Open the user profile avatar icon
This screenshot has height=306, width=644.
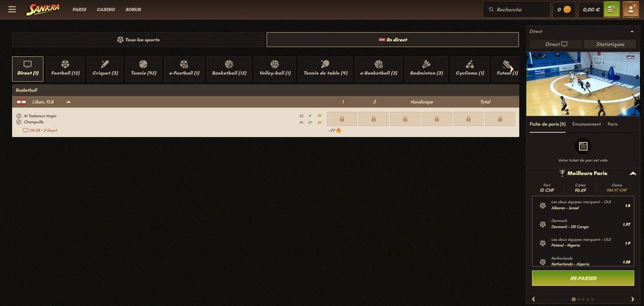630,9
